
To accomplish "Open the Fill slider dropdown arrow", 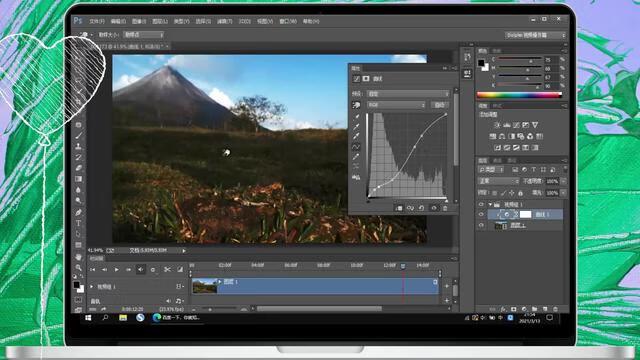I will coord(564,193).
